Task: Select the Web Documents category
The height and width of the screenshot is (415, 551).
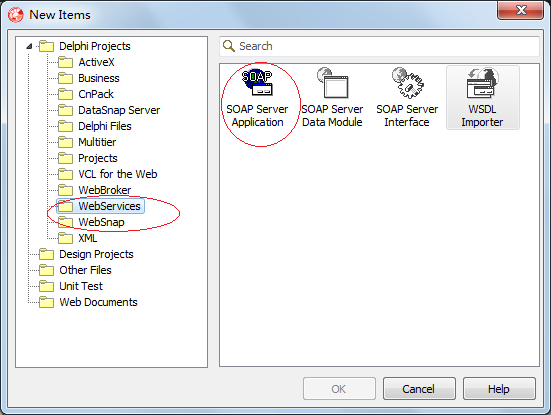Action: [98, 302]
